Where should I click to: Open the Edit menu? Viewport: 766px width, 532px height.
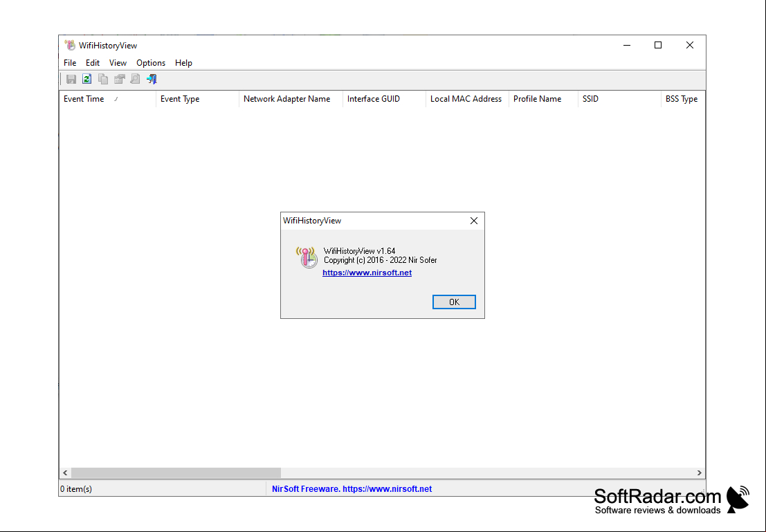(x=92, y=62)
